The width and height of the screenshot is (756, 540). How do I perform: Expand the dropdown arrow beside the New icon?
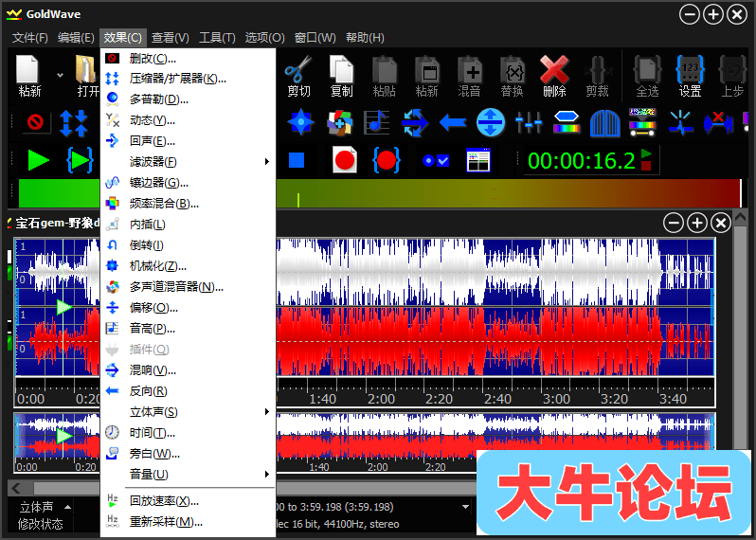[x=60, y=75]
